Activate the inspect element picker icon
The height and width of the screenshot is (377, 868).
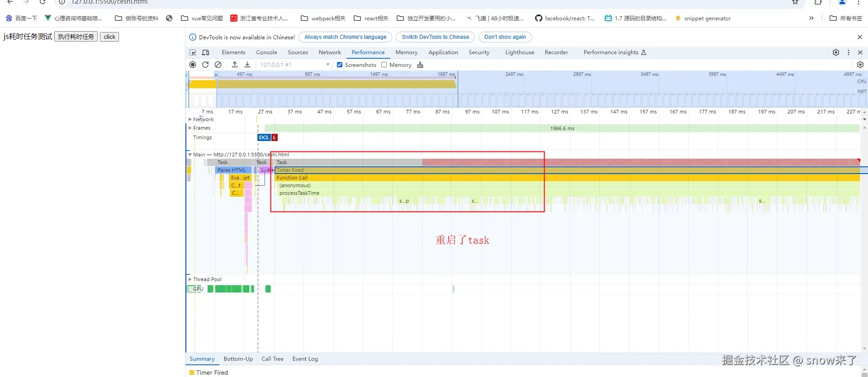tap(193, 52)
